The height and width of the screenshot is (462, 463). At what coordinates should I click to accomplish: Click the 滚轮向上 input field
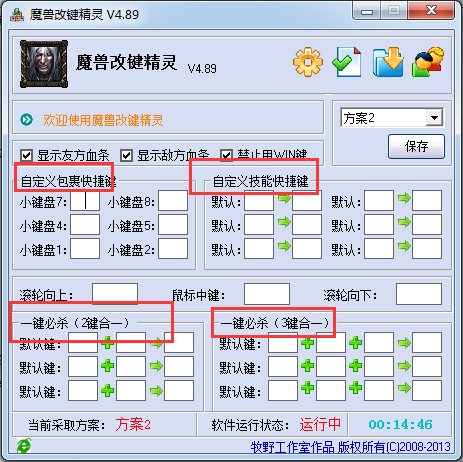[x=115, y=294]
